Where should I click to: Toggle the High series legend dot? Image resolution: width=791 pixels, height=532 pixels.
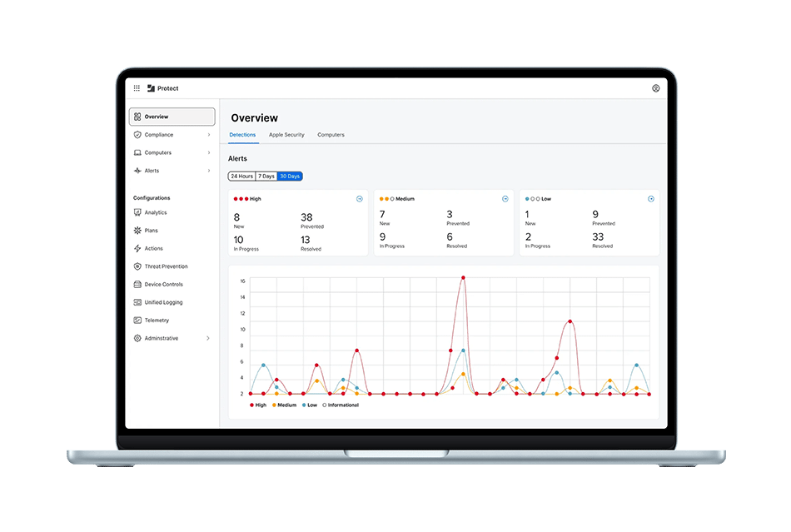point(251,405)
